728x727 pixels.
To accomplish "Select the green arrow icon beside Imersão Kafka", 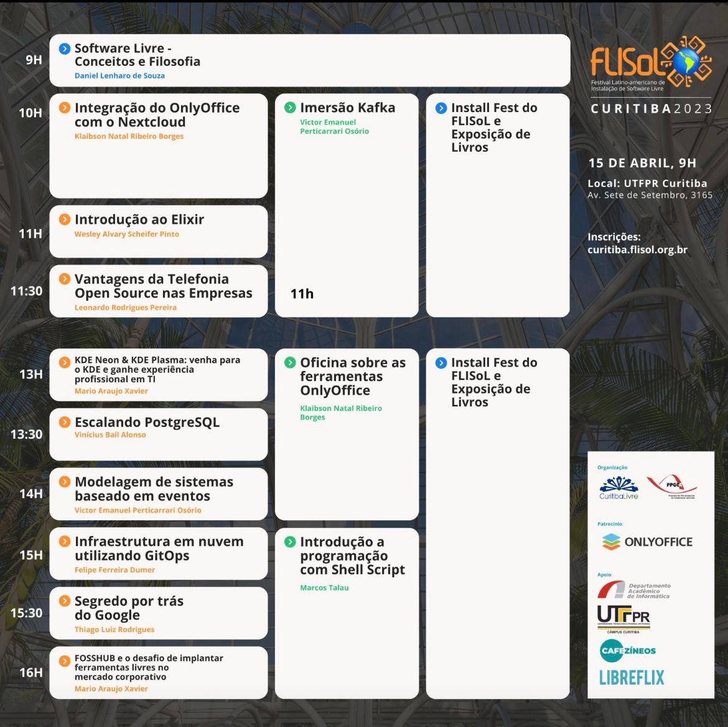I will coord(290,107).
